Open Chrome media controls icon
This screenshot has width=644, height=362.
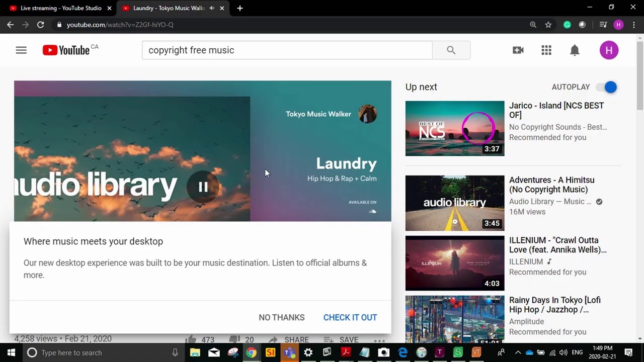(603, 25)
